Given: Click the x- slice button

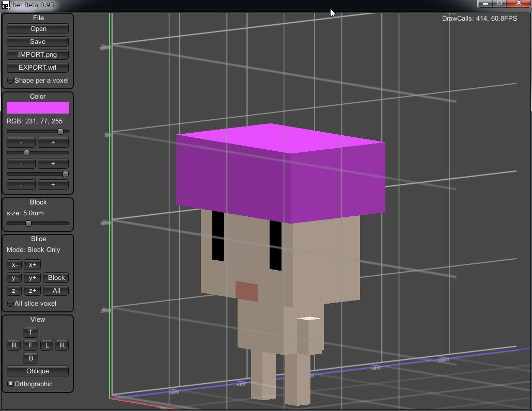Looking at the screenshot, I should [14, 265].
